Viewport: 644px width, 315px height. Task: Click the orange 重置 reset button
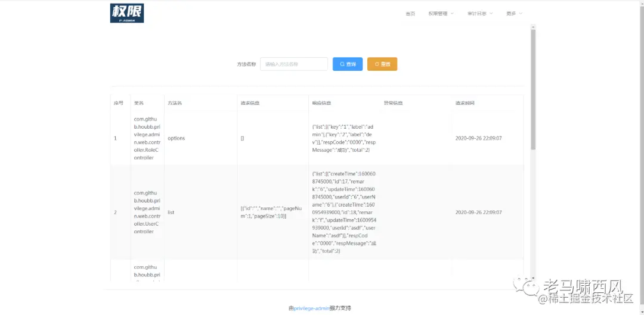pos(382,64)
